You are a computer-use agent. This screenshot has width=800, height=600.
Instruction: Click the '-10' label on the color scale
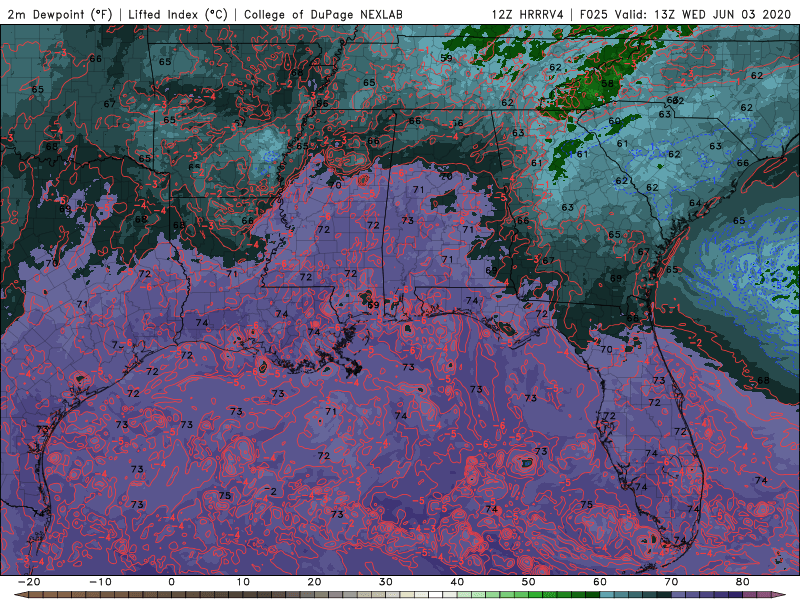[x=100, y=582]
